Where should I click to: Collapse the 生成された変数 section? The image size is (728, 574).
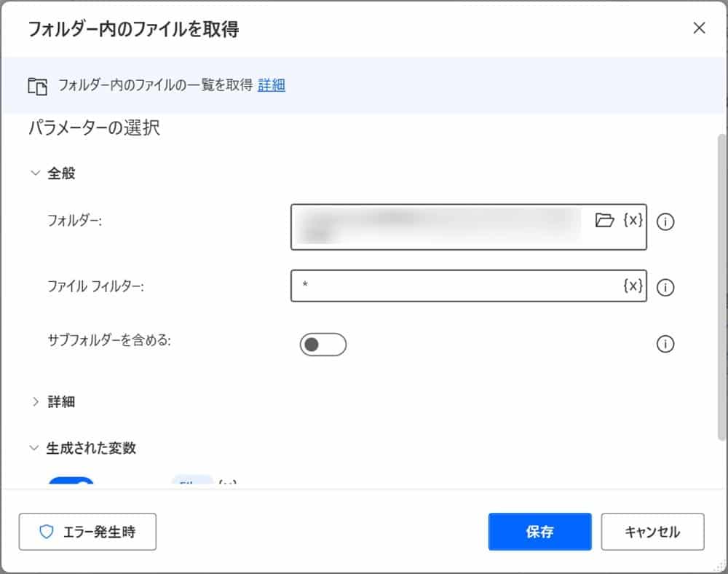coord(35,448)
